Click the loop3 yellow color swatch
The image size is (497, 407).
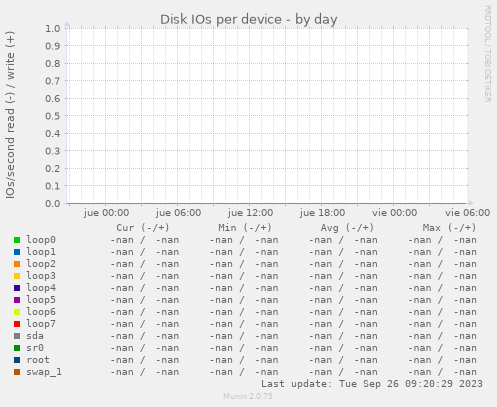pos(17,276)
